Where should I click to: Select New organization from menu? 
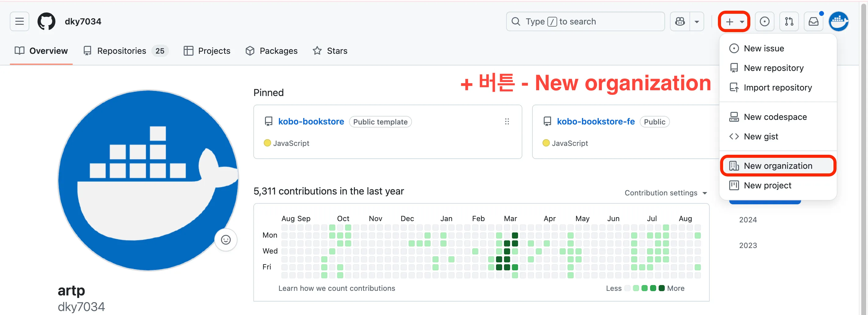(x=778, y=166)
